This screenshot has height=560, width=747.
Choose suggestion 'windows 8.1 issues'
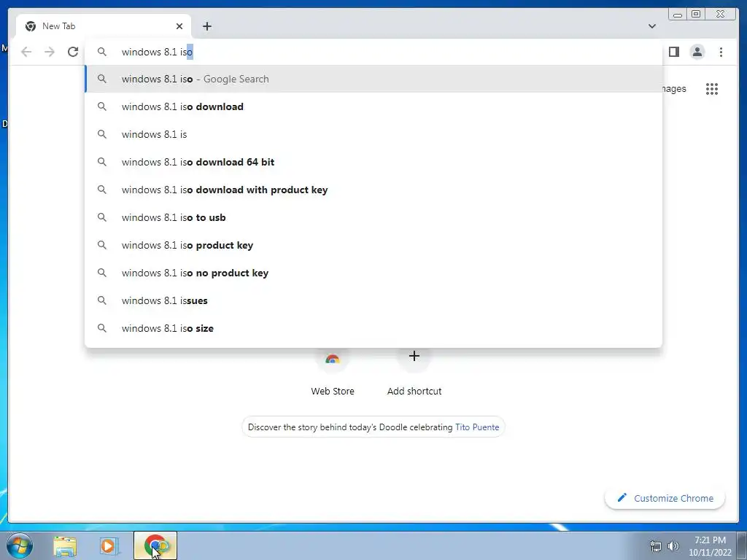(373, 300)
